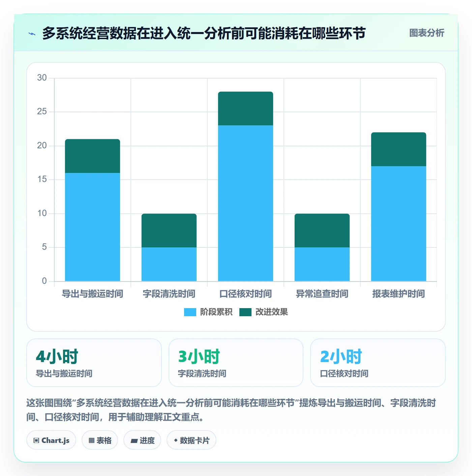
Task: Click the green segment of 导出与搬运时间 bar
Action: (92, 156)
